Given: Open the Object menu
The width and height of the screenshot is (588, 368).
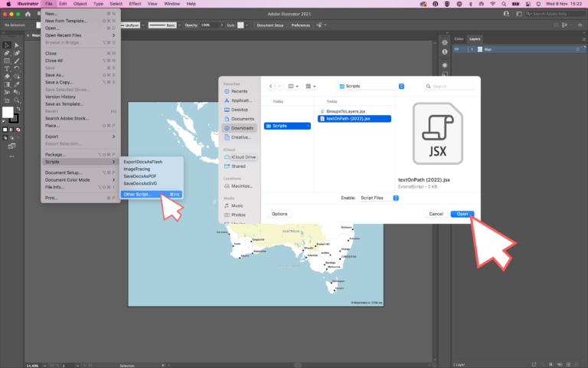Looking at the screenshot, I should (80, 4).
